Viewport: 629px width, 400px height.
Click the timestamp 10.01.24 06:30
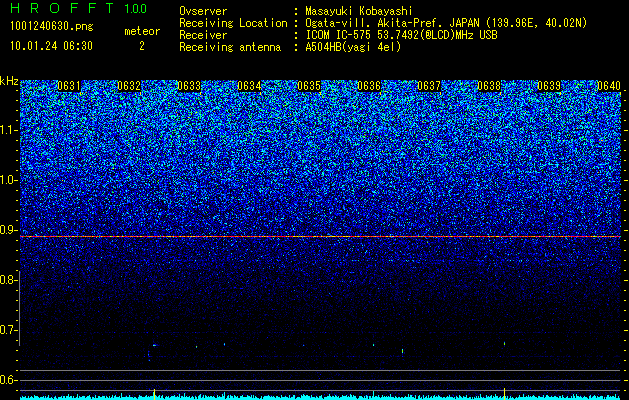coord(51,46)
